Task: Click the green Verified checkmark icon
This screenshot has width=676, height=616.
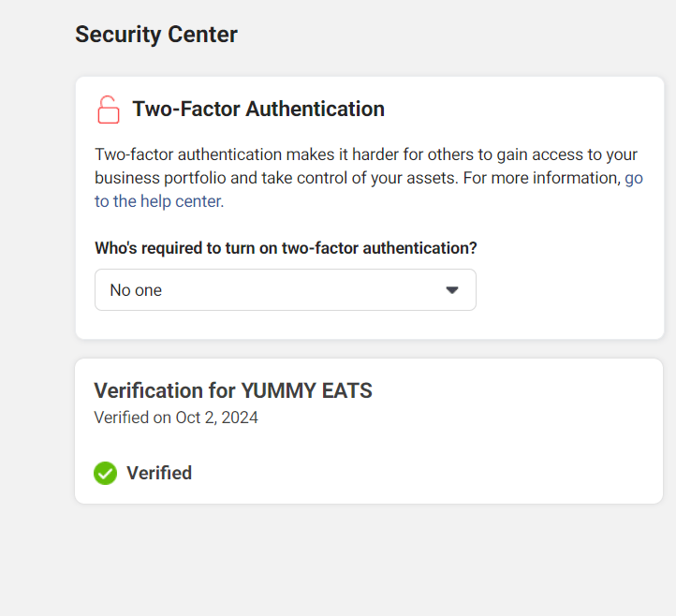Action: (106, 473)
